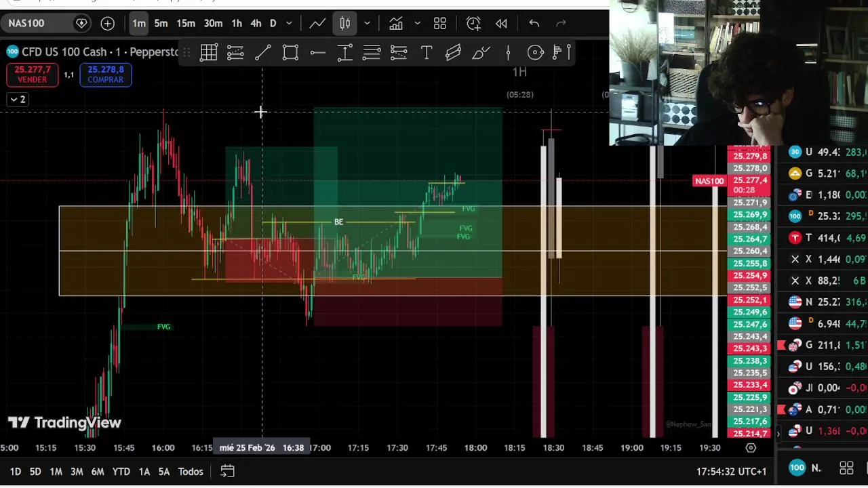The image size is (868, 488).
Task: Expand the chart style dropdown arrow
Action: click(367, 23)
